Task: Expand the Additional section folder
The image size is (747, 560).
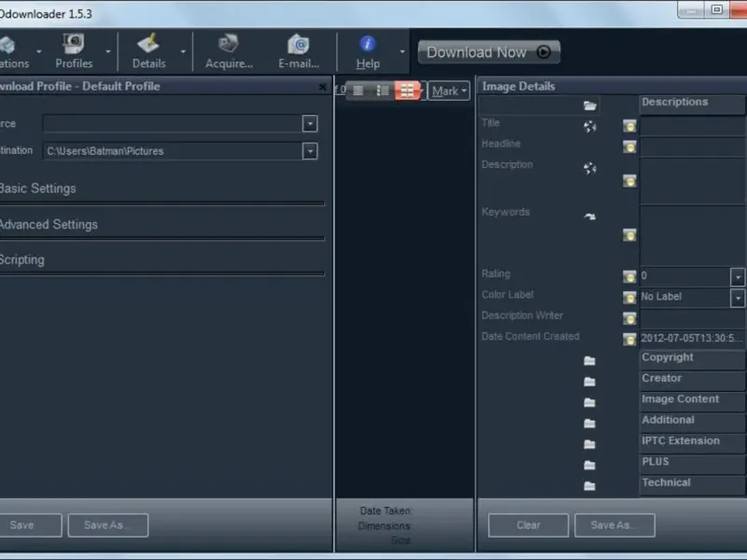Action: [x=590, y=424]
